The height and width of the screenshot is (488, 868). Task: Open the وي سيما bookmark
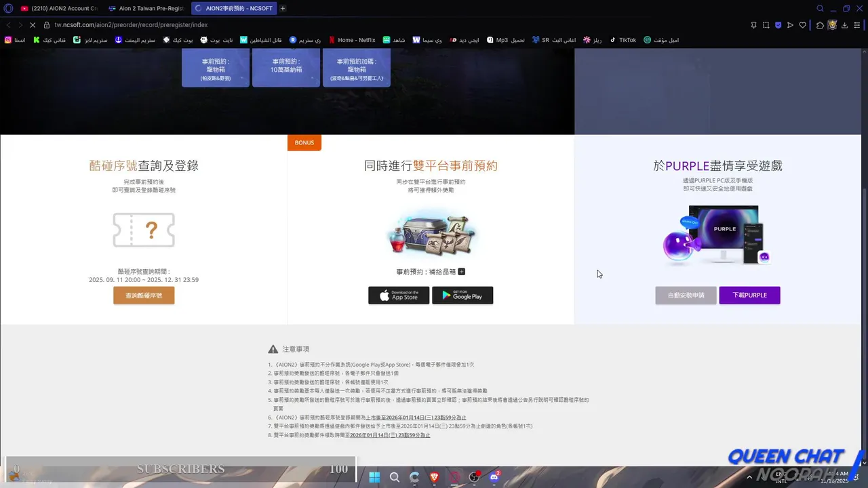427,40
